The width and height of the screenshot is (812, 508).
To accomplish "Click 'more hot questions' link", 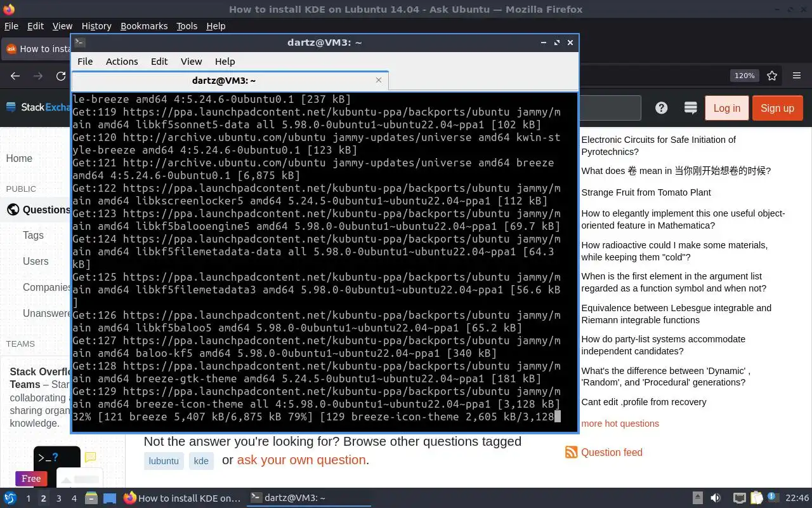I will click(x=620, y=424).
